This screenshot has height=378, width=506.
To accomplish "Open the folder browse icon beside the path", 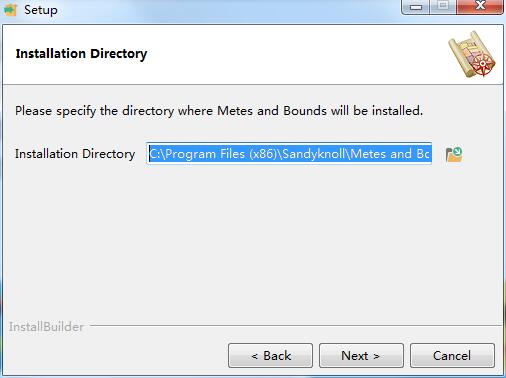I will tap(454, 154).
